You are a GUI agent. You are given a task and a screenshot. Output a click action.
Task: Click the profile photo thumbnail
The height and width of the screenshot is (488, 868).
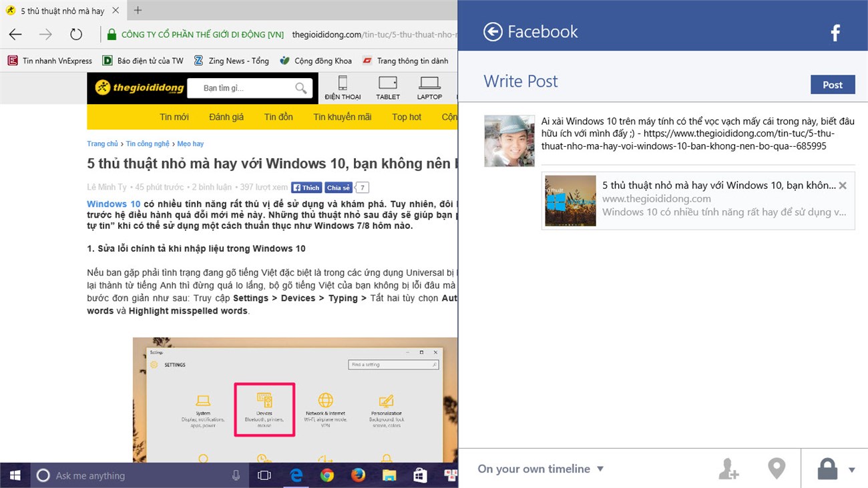(x=509, y=141)
